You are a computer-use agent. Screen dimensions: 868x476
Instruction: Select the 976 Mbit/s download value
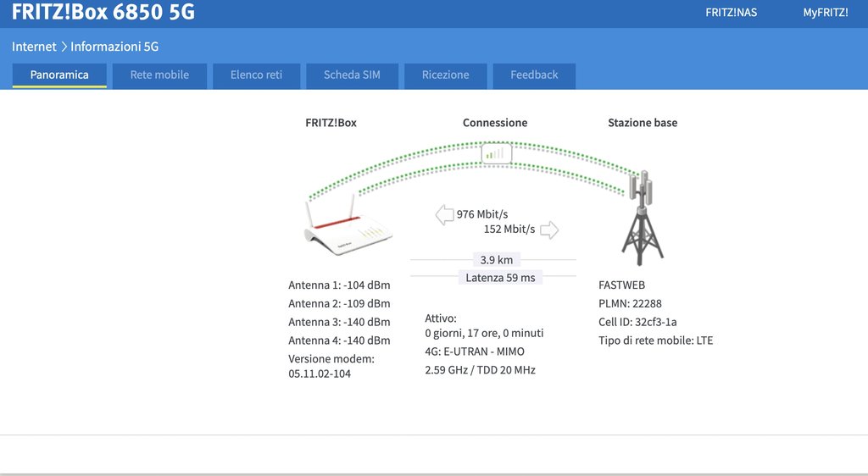(482, 214)
